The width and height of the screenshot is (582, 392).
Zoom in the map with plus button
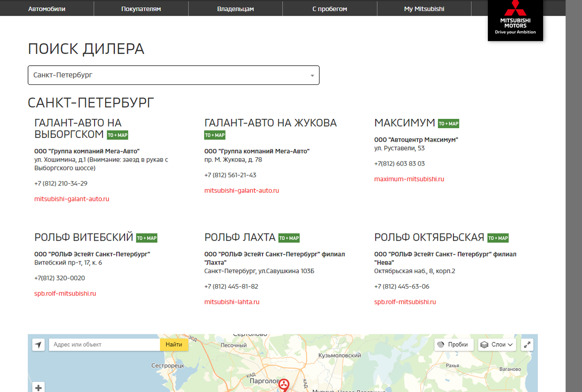click(39, 388)
